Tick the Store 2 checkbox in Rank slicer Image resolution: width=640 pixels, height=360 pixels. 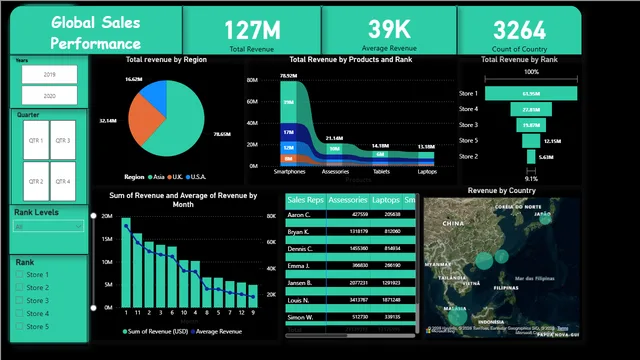pyautogui.click(x=19, y=287)
